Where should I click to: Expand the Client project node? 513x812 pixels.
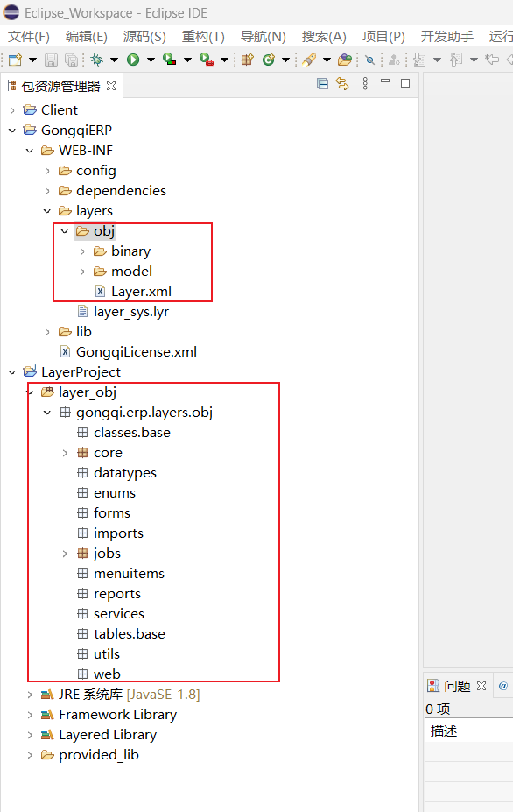click(x=12, y=110)
